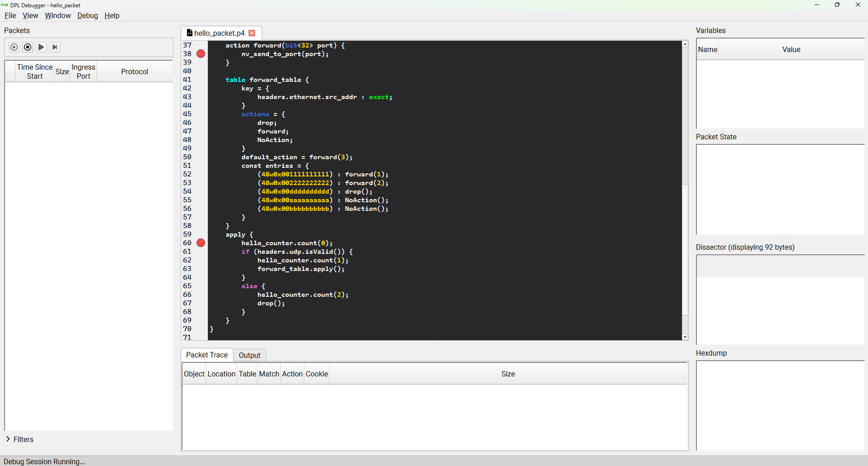Sort packets by Ingress Port column
This screenshot has width=868, height=466.
[83, 71]
